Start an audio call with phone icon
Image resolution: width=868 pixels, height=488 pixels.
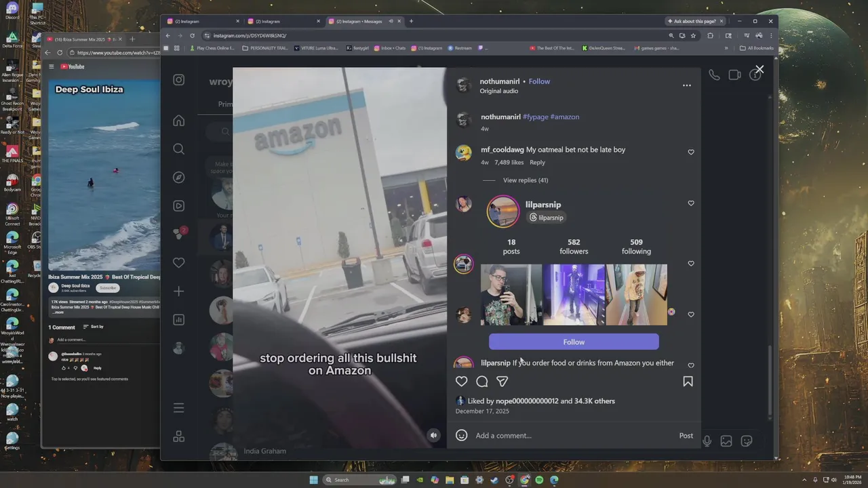click(x=714, y=75)
